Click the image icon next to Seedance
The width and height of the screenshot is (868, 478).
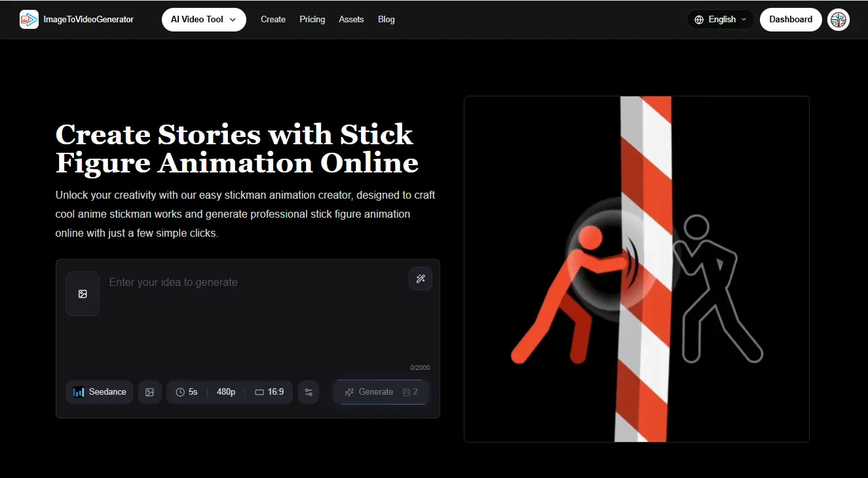tap(149, 392)
